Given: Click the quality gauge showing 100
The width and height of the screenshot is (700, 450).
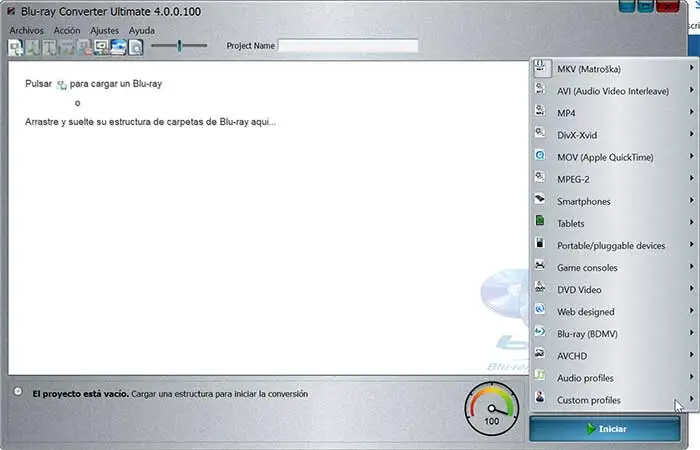Looking at the screenshot, I should 492,409.
